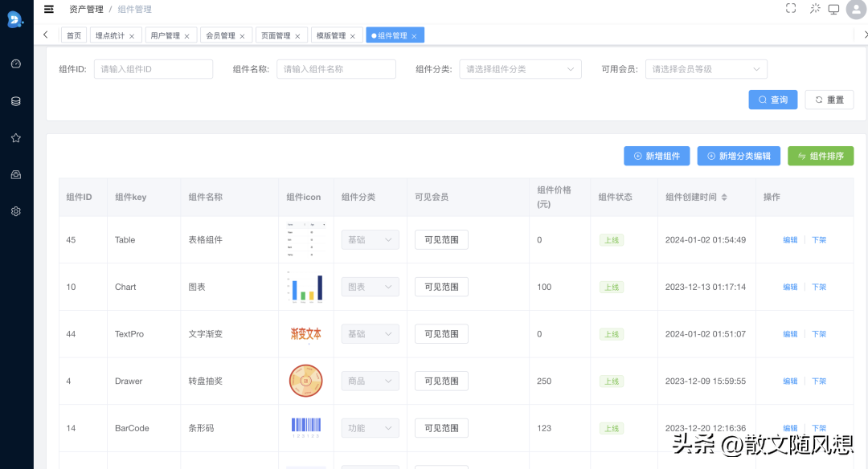Edit the TextPro component via 编辑
This screenshot has height=469, width=868.
tap(790, 333)
